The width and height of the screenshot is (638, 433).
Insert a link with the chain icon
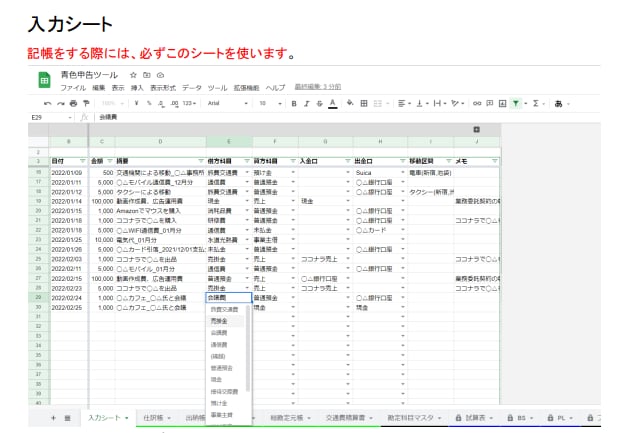[477, 103]
